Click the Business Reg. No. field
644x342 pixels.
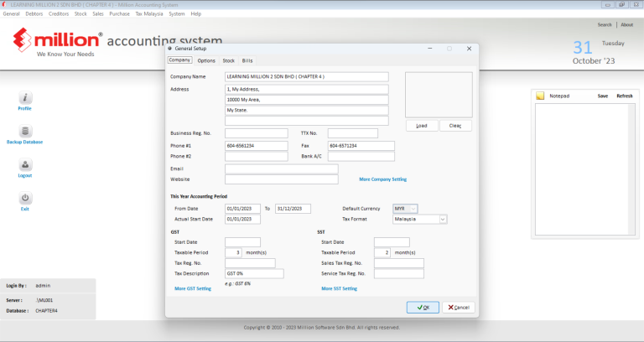(257, 133)
